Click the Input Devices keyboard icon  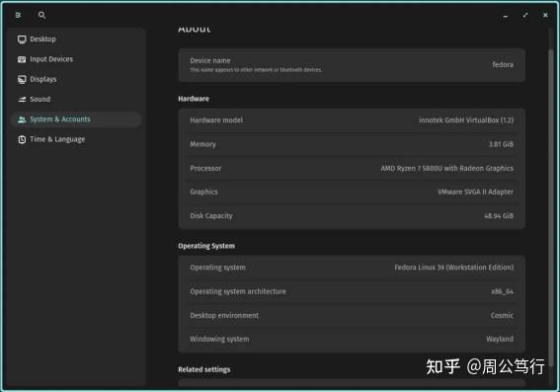(22, 59)
